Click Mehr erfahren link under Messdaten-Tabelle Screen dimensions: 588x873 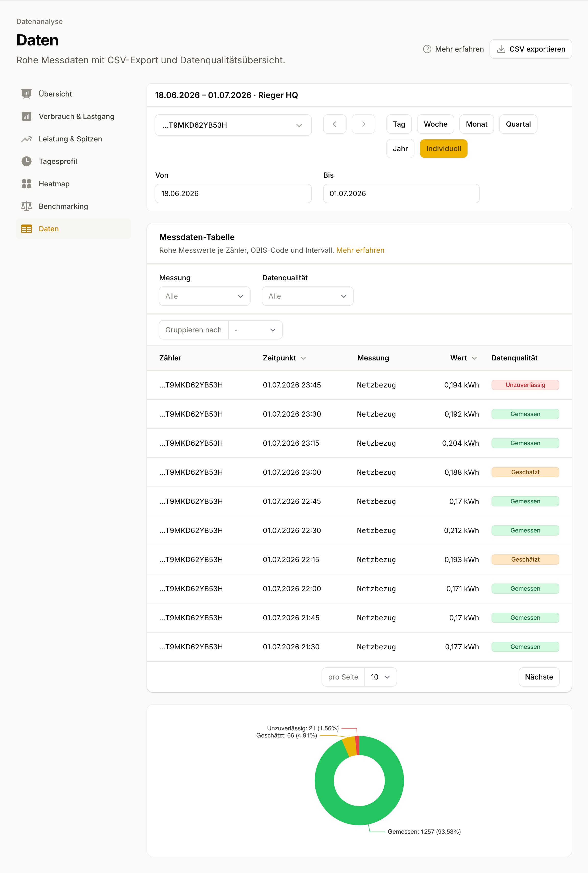click(x=360, y=250)
